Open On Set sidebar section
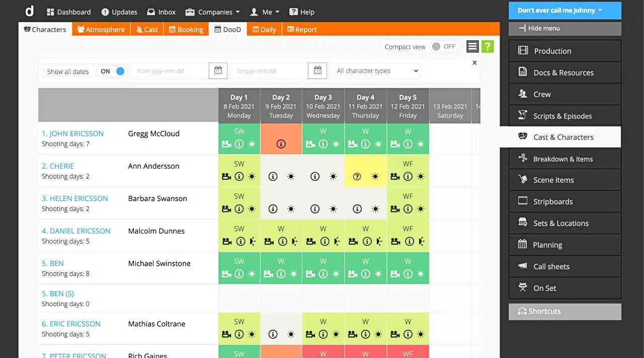644x358 pixels. point(565,288)
